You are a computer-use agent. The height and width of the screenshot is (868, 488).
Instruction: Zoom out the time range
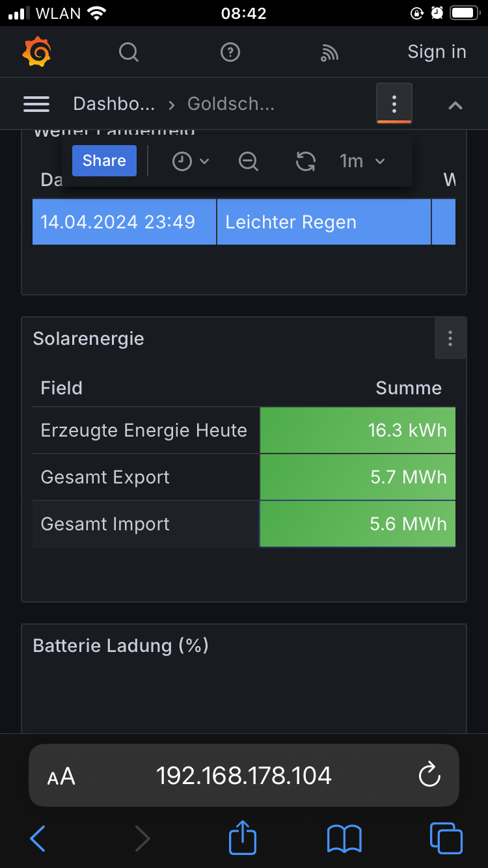pyautogui.click(x=249, y=161)
